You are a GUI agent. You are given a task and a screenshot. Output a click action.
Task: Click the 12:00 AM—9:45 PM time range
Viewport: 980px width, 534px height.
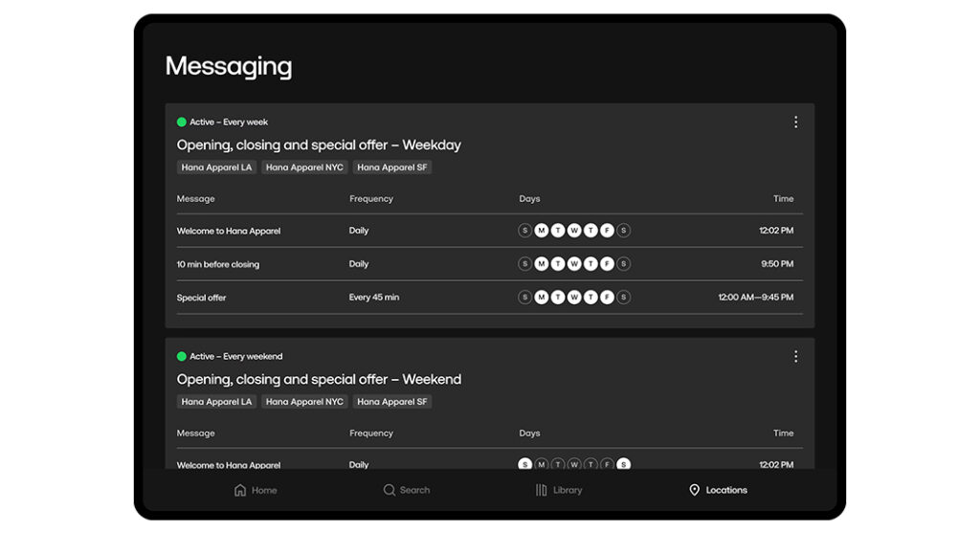point(755,298)
